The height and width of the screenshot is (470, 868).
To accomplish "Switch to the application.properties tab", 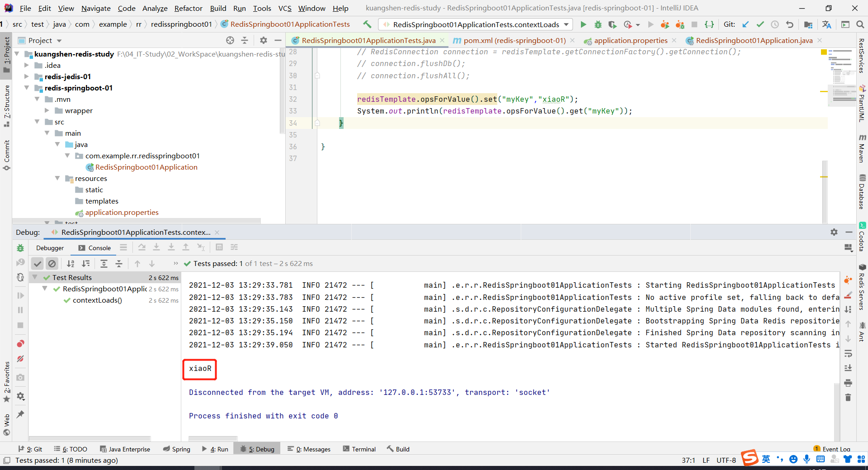I will click(630, 40).
